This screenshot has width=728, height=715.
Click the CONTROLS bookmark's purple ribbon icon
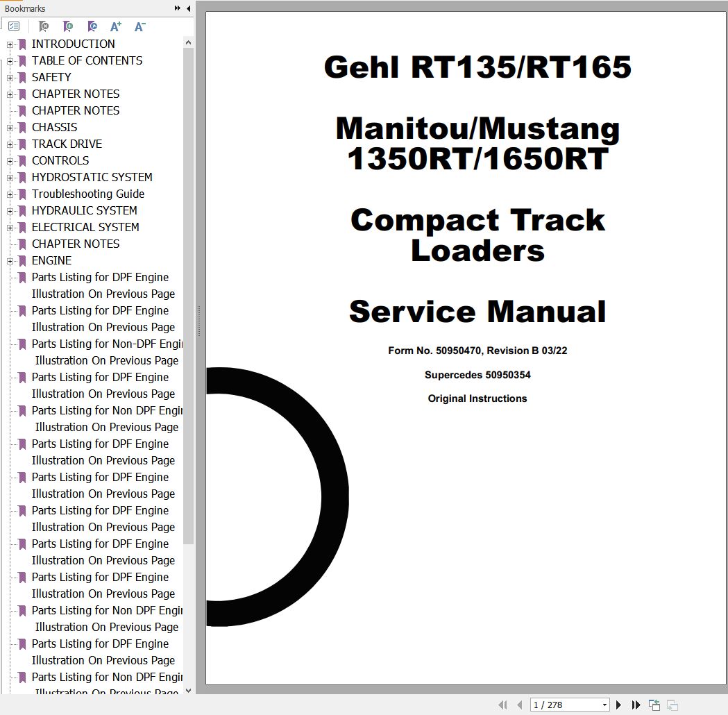click(22, 161)
